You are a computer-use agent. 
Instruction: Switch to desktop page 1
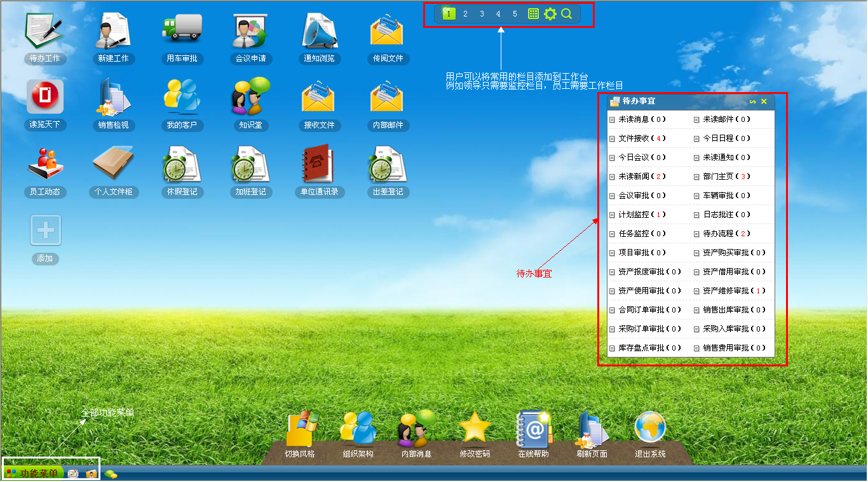pos(449,13)
